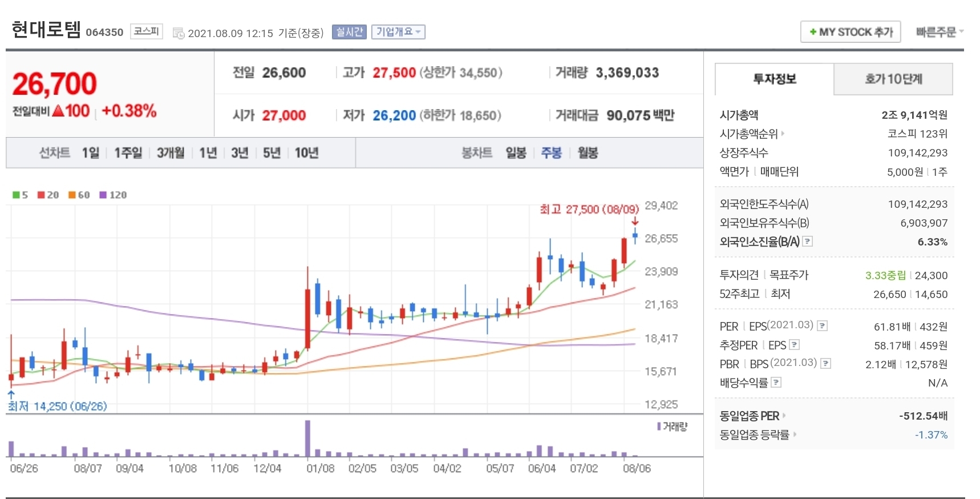Click the 거래대금 value 90,075 백만

pyautogui.click(x=640, y=115)
